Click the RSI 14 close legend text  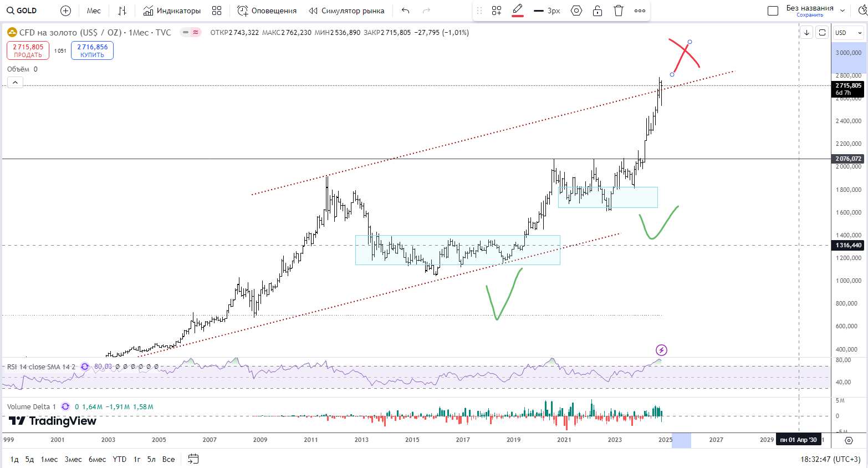point(41,367)
